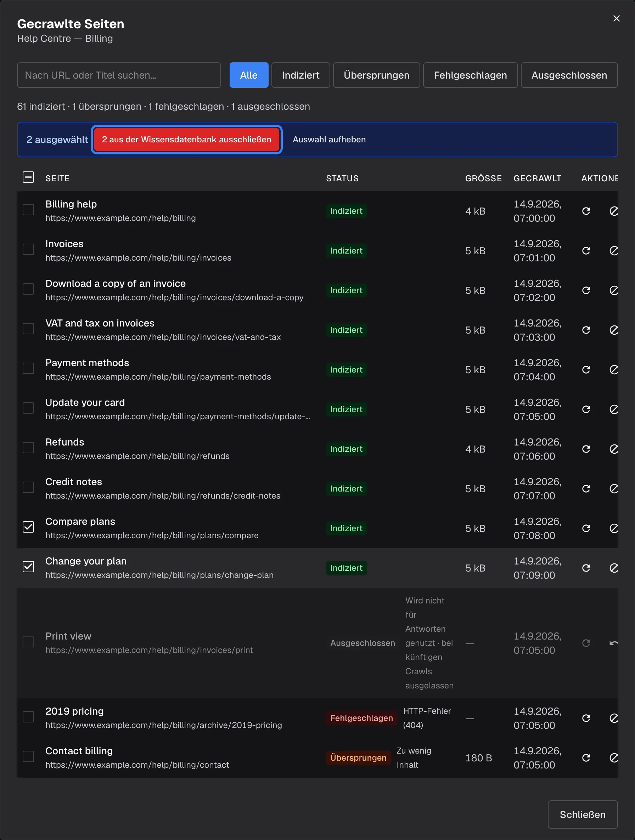Click the Fehlgeschlagen status badge

[x=361, y=718]
